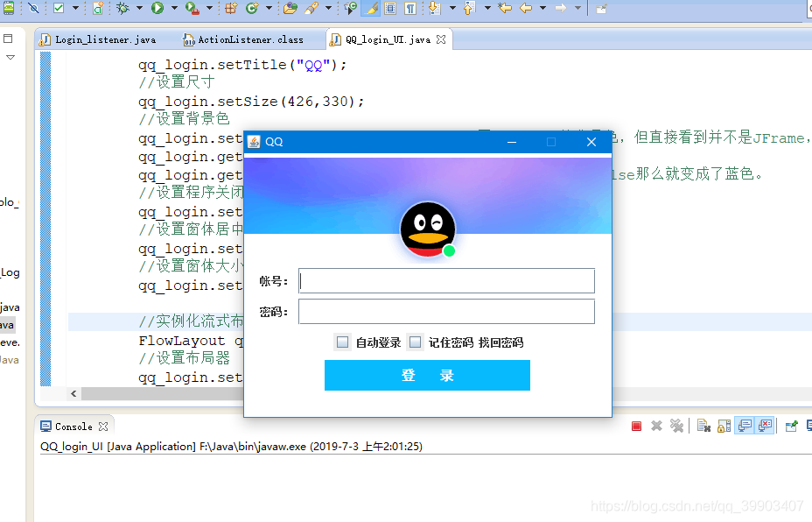Image resolution: width=812 pixels, height=522 pixels.
Task: Switch to the Login_listener.java tab
Action: click(x=98, y=39)
